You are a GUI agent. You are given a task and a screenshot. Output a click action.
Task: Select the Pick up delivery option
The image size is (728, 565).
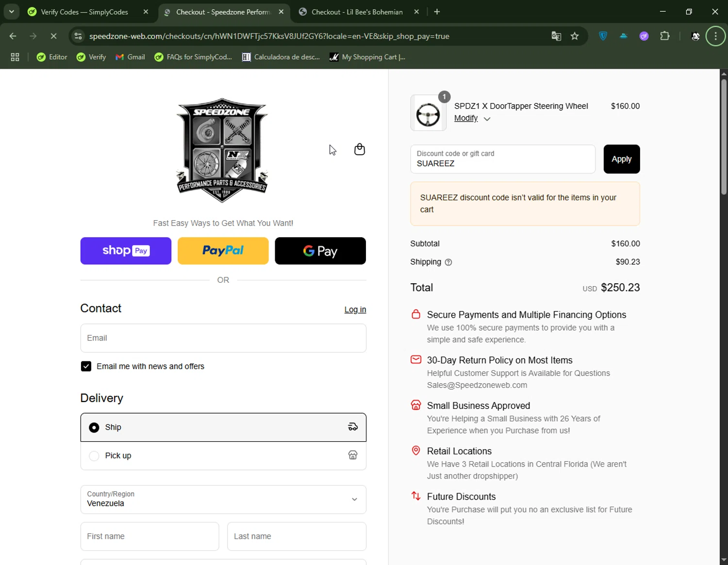point(223,455)
